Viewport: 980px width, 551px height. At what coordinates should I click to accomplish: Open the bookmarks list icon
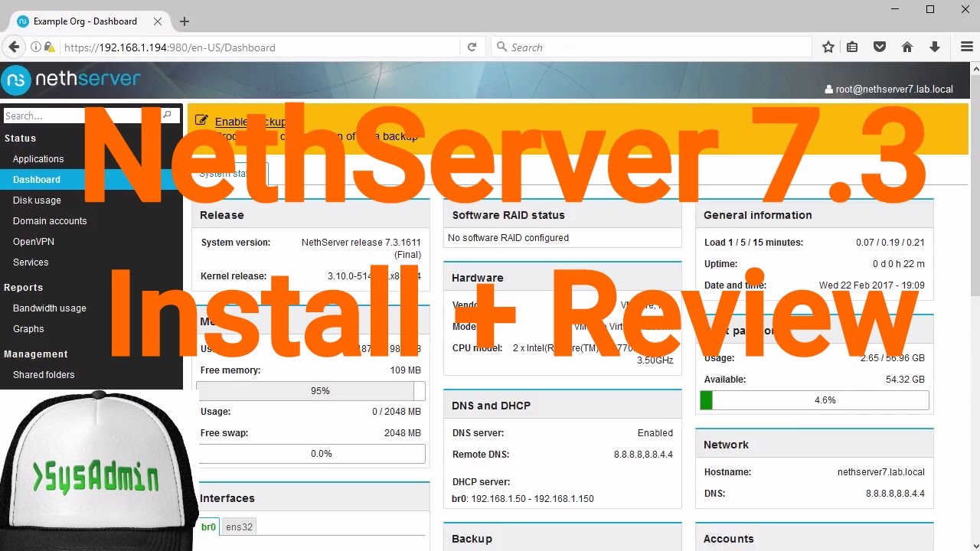pos(852,47)
